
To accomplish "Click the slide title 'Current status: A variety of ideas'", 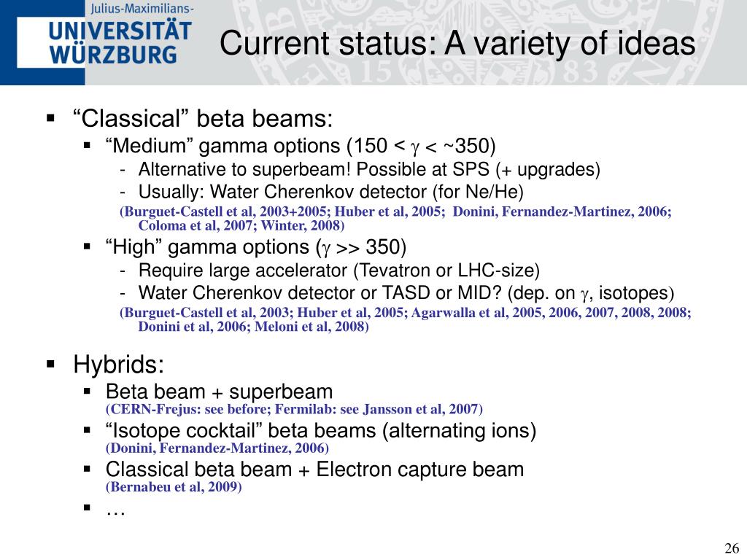I will [457, 43].
